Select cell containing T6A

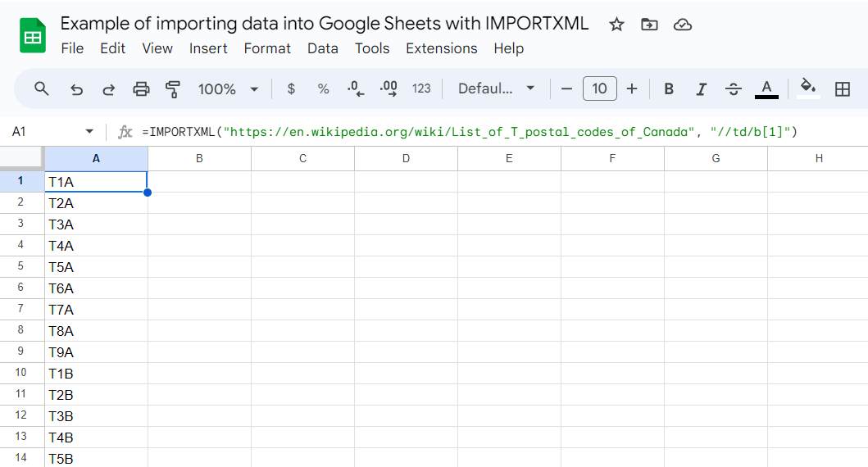[97, 288]
